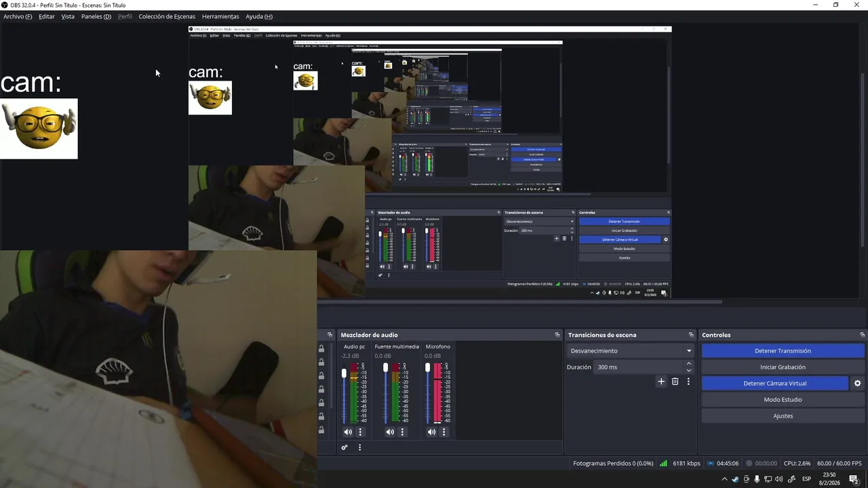Image resolution: width=868 pixels, height=488 pixels.
Task: Pop out the sources dock left of mixer
Action: point(330,335)
